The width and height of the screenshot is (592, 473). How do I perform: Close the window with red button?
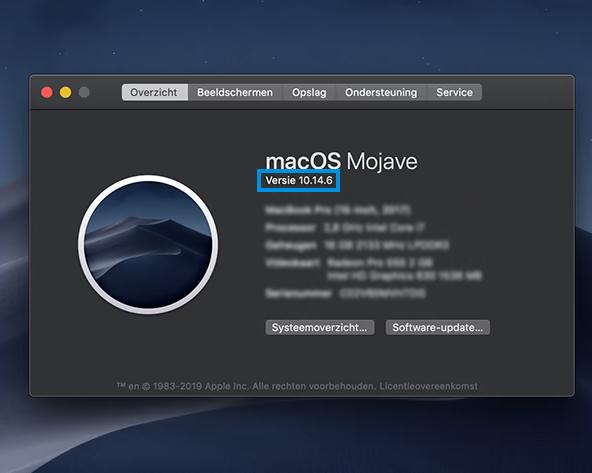(x=47, y=92)
